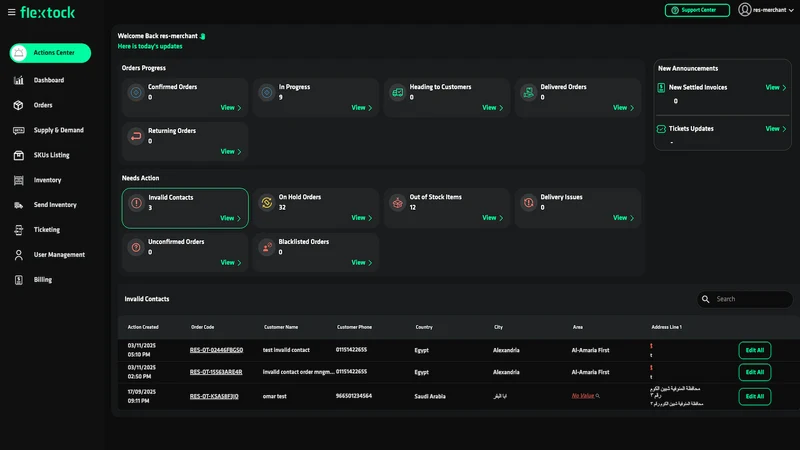Click the Billing sidebar icon

click(18, 280)
